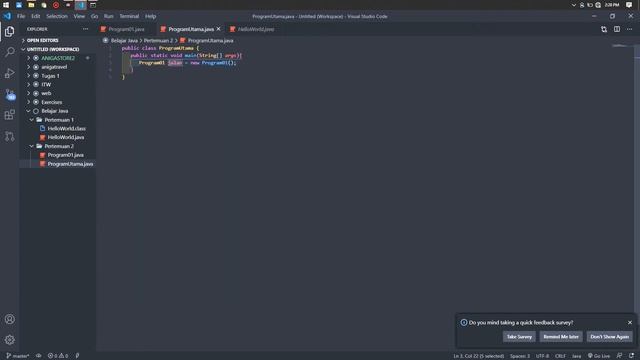Expand the Exercises folder
640x360 pixels.
pyautogui.click(x=51, y=102)
